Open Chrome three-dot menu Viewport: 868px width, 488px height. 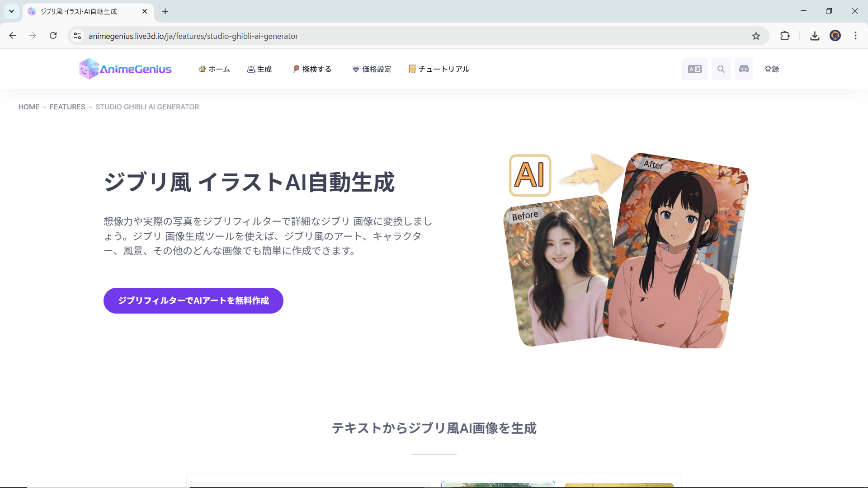pyautogui.click(x=855, y=36)
